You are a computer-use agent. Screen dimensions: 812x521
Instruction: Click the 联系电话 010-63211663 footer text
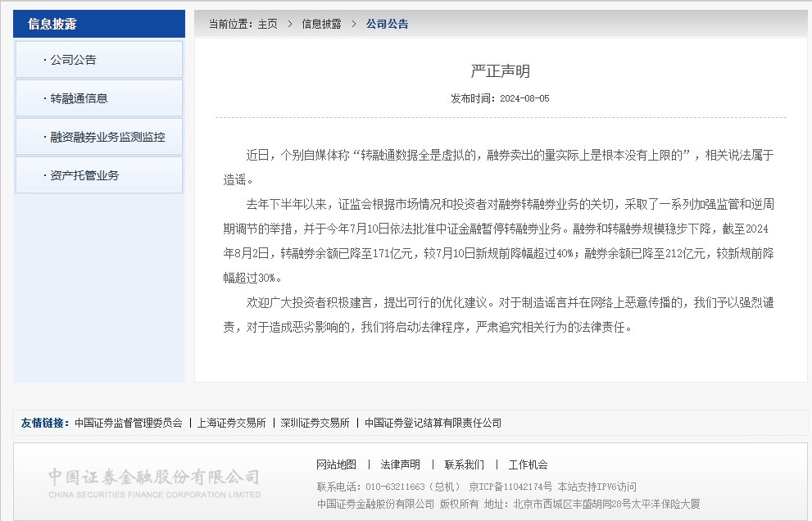(x=388, y=487)
